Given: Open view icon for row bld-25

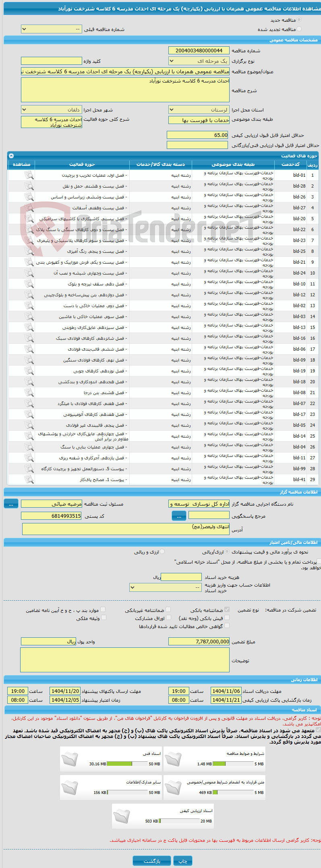Looking at the screenshot, I should (29, 251).
